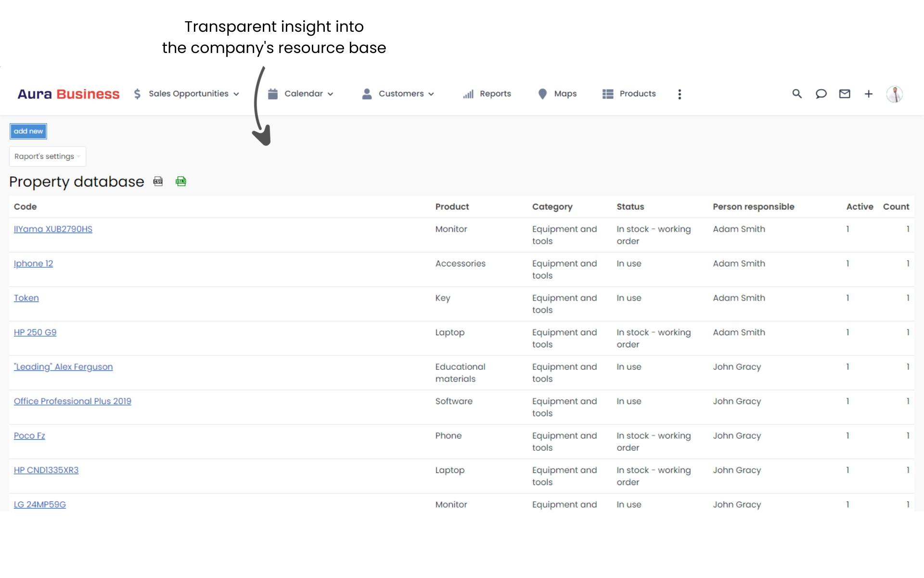Click the user avatar photo
Screen dimensions: 924x578
click(895, 94)
